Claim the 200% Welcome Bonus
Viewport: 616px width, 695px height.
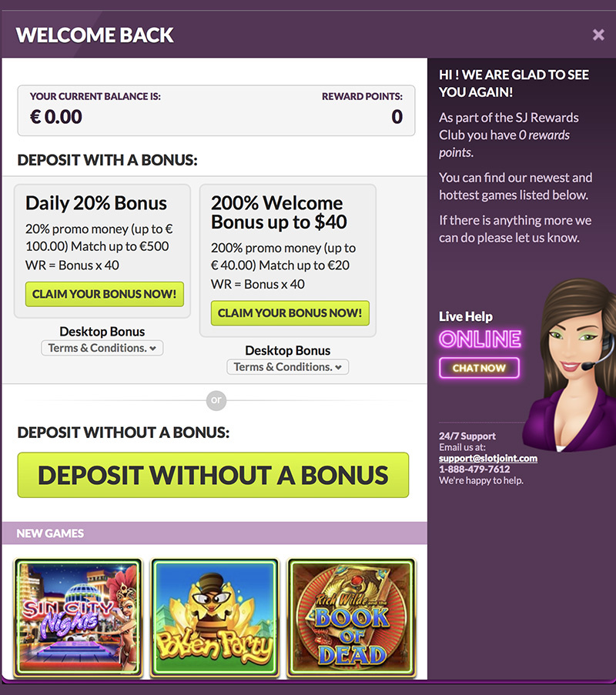click(290, 313)
